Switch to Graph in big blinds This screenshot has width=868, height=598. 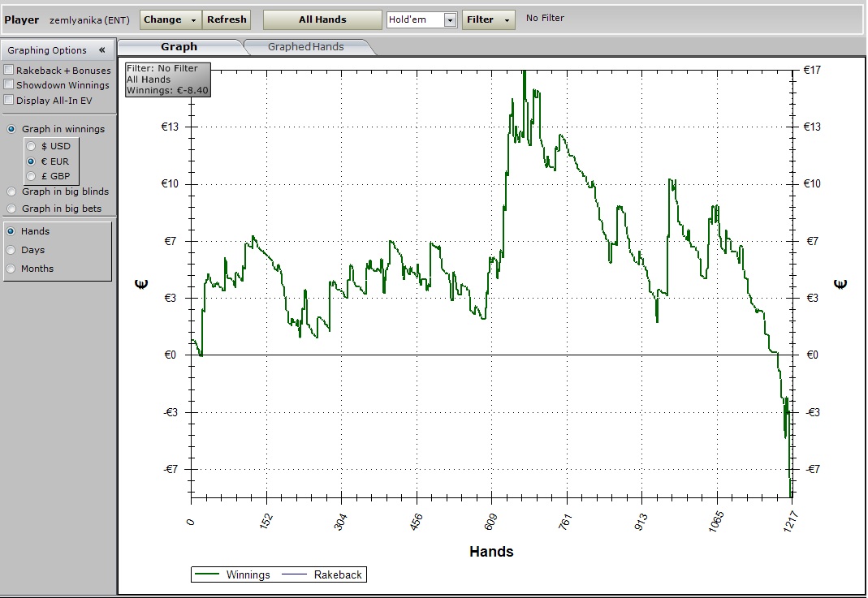tap(11, 192)
